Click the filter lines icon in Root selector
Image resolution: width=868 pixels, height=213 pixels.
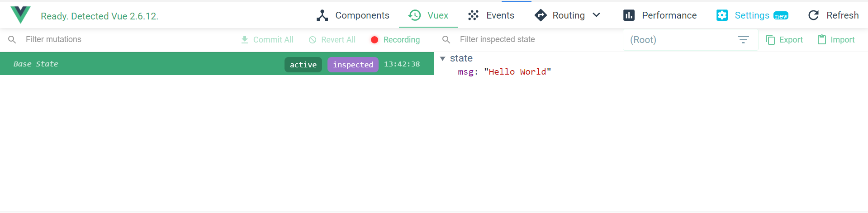(x=743, y=40)
